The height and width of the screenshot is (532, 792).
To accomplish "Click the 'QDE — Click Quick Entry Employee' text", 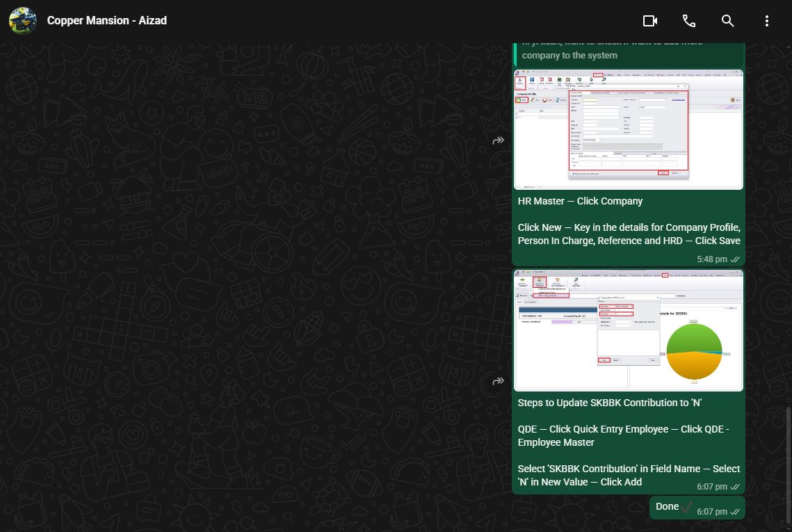I will coord(623,435).
